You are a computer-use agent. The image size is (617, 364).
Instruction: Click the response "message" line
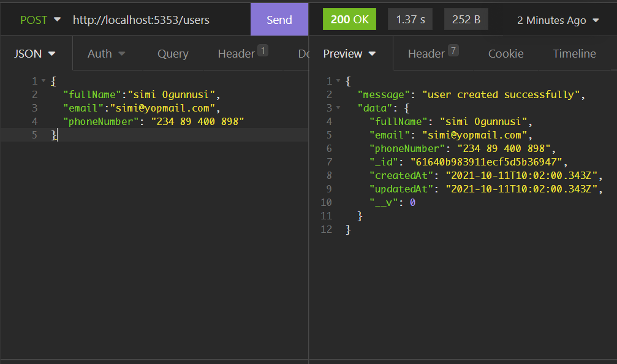point(471,94)
